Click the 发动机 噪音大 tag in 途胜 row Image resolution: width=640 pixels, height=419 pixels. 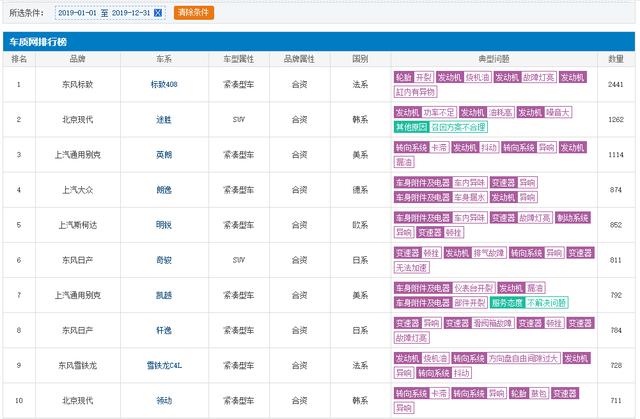coord(544,112)
